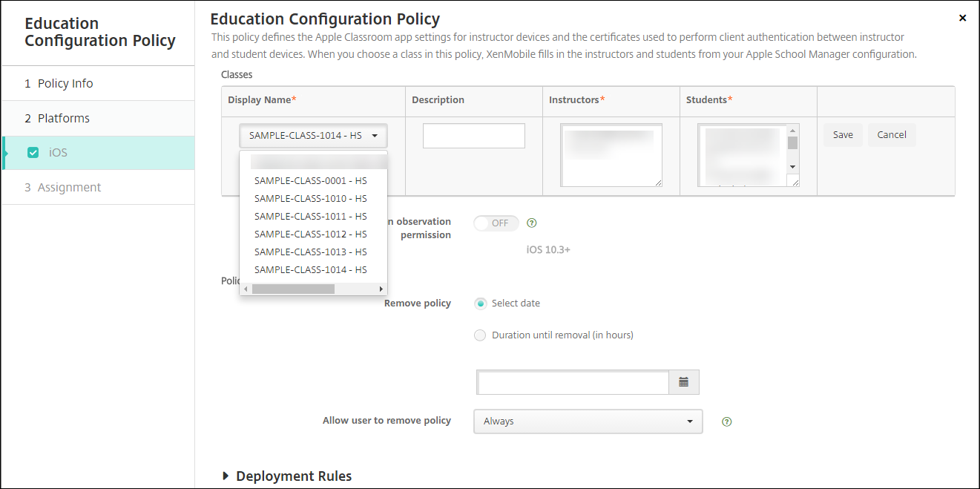Cancel the class row edit

click(892, 135)
